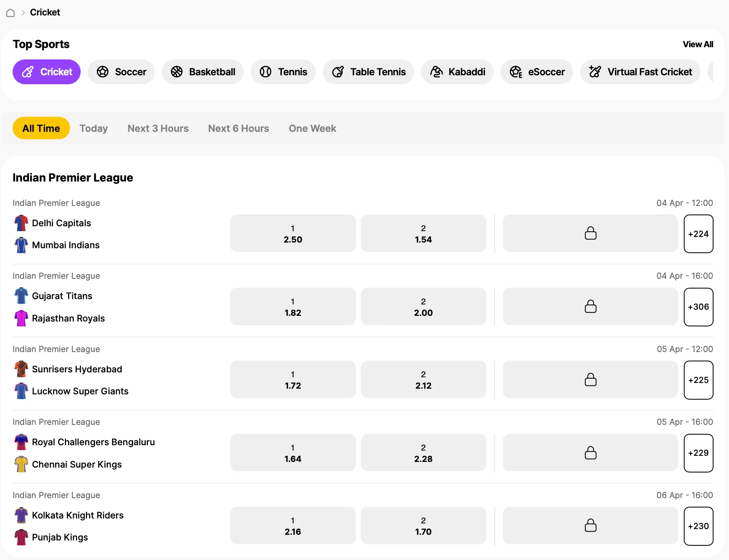Bet on Mumbai Indians at 1.54
Image resolution: width=729 pixels, height=560 pixels.
424,234
